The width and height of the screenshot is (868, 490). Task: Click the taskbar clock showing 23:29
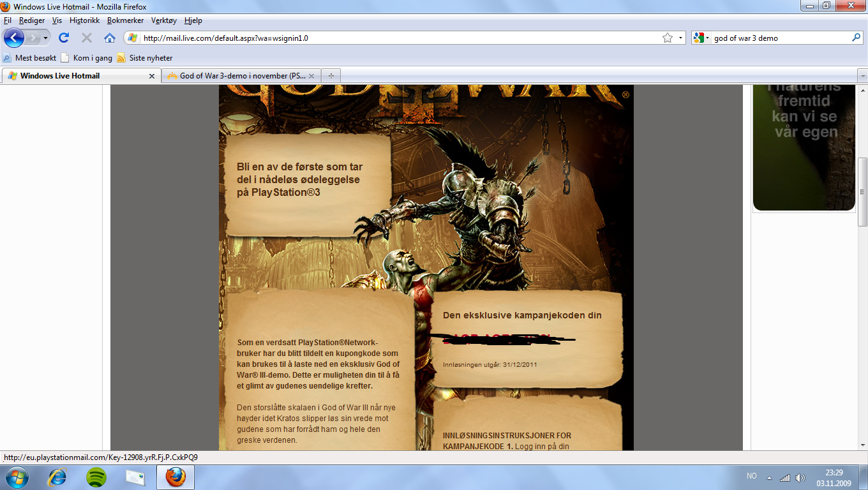tap(834, 477)
